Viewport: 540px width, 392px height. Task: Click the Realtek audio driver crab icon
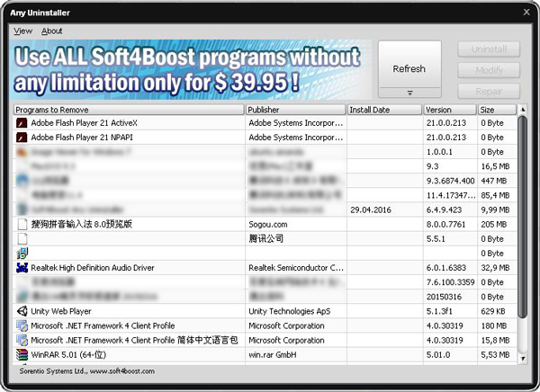(x=22, y=267)
